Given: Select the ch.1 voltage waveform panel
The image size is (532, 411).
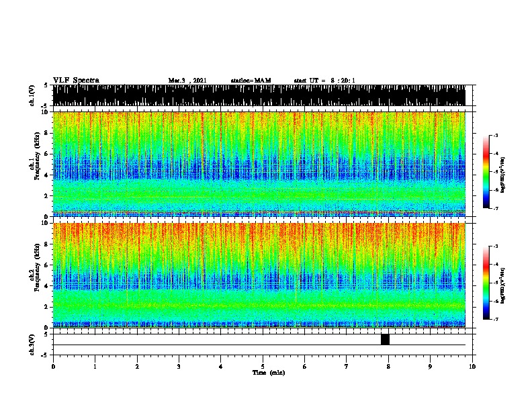Looking at the screenshot, I should (x=259, y=95).
